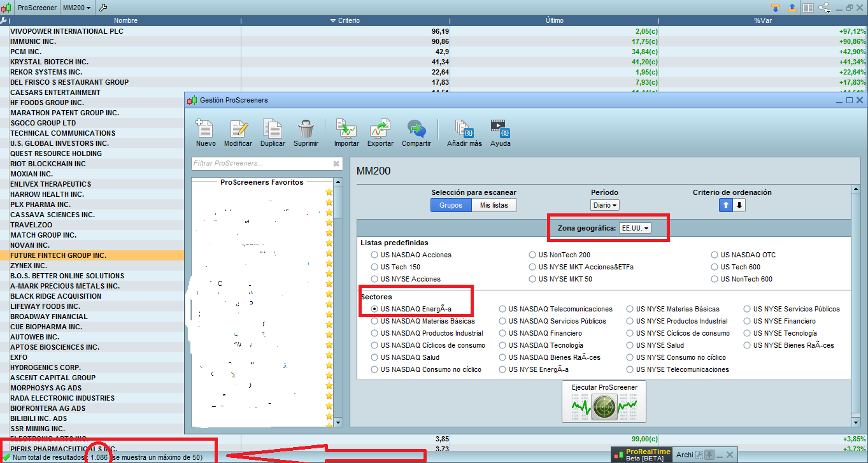Choose the US NonTech 200 radio button
Screen dimensions: 868x463
coord(532,255)
